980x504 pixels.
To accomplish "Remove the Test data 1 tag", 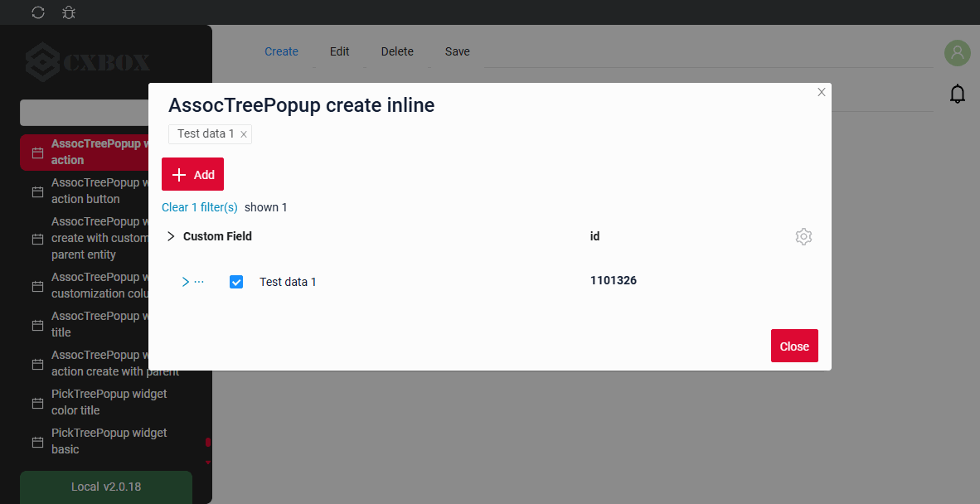I will [x=244, y=134].
